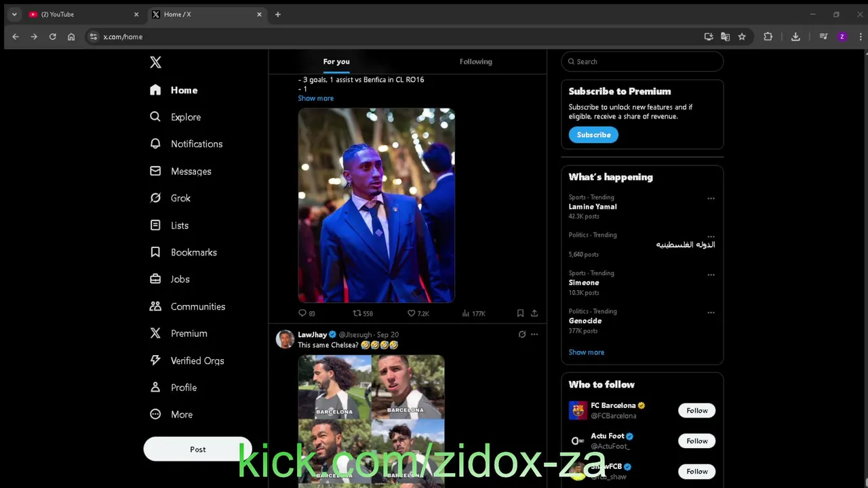Image resolution: width=868 pixels, height=488 pixels.
Task: Open Genocide trending topic
Action: click(585, 321)
